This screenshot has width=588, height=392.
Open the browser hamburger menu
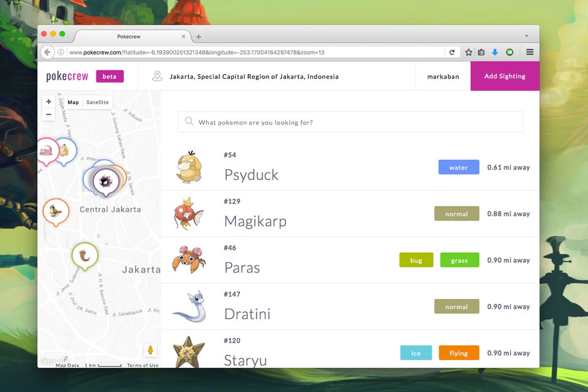pos(529,52)
